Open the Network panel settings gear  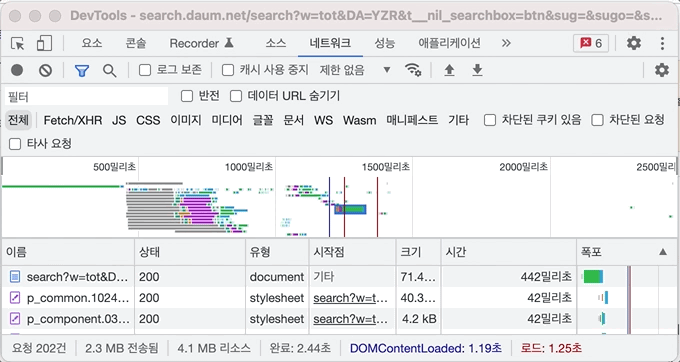coord(661,70)
